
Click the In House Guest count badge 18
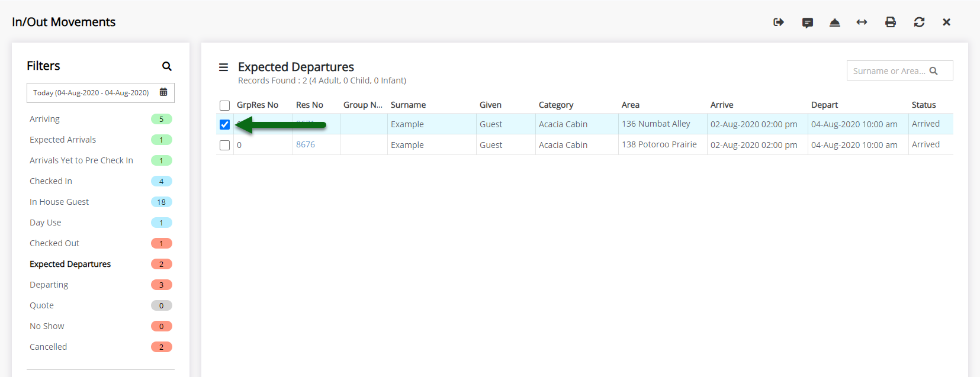[x=162, y=202]
